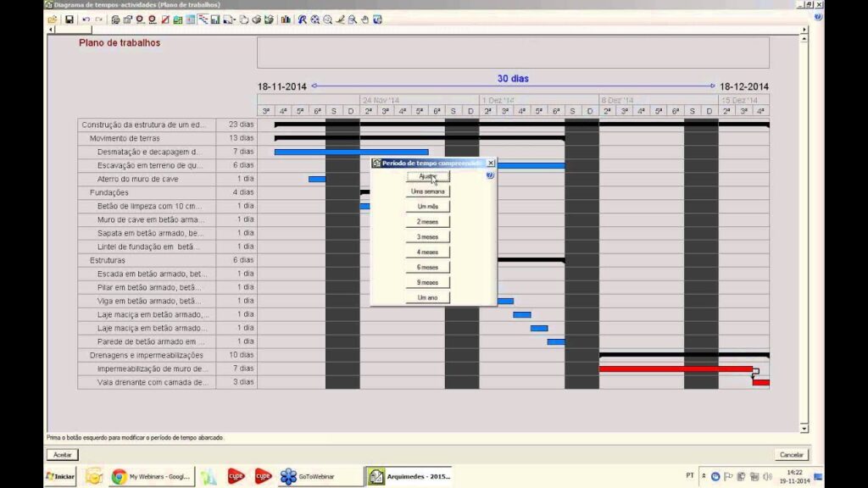This screenshot has width=868, height=488.
Task: Open the Windows Iniciar start menu
Action: point(60,476)
